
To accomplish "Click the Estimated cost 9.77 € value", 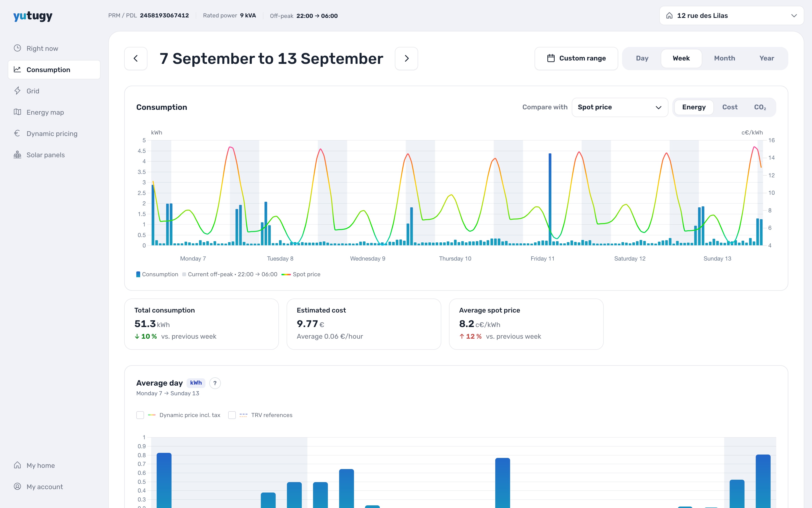I will (310, 324).
